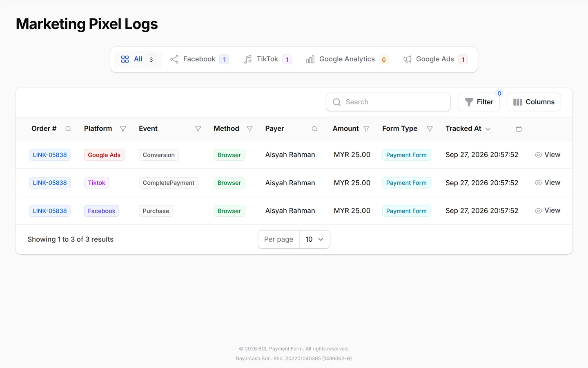This screenshot has width=588, height=368.
Task: Click the Tiktok platform badge
Action: tap(97, 183)
